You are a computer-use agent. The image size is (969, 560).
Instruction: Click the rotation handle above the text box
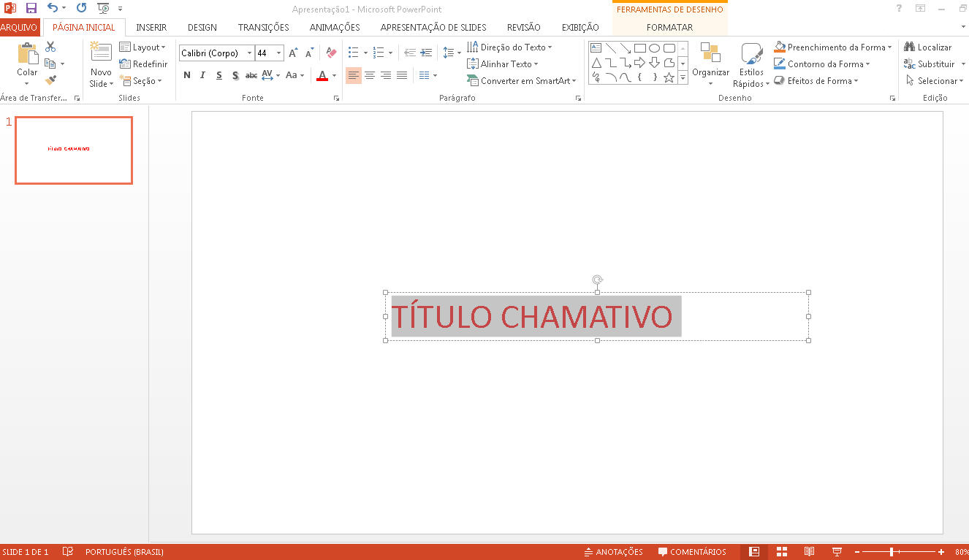pos(597,280)
